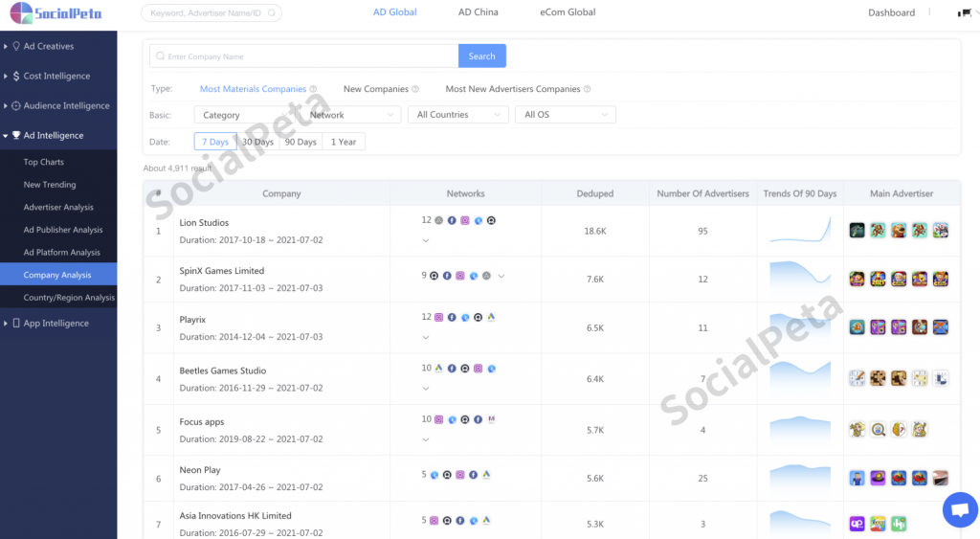Click the help icon beside New Companies

(x=415, y=89)
